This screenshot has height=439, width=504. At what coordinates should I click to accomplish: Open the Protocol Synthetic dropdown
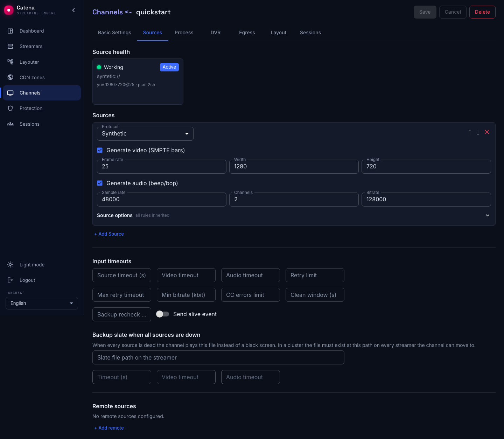[x=145, y=134]
